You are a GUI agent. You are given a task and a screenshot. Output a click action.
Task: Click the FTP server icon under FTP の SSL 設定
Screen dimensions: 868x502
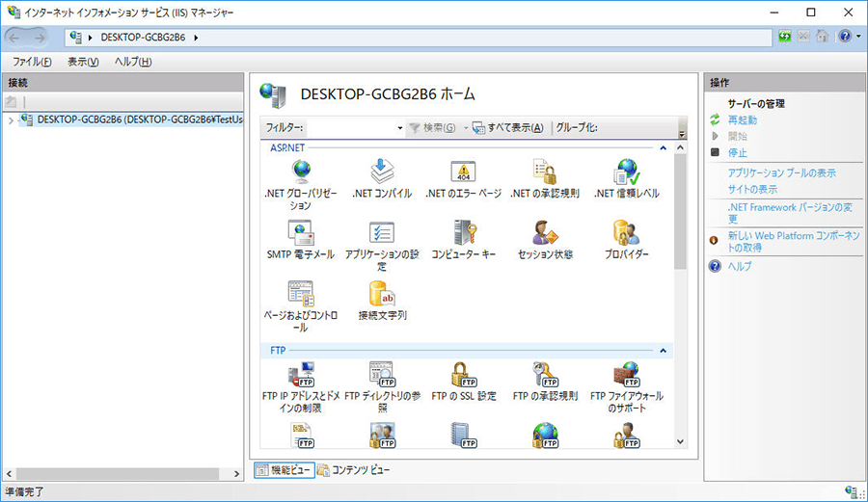tap(464, 436)
